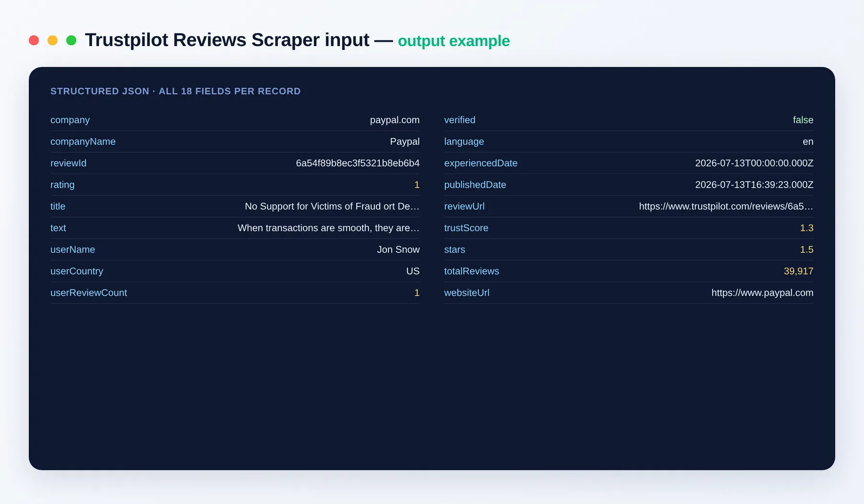Click the green 'output example' text
Image resolution: width=864 pixels, height=504 pixels.
(x=454, y=41)
